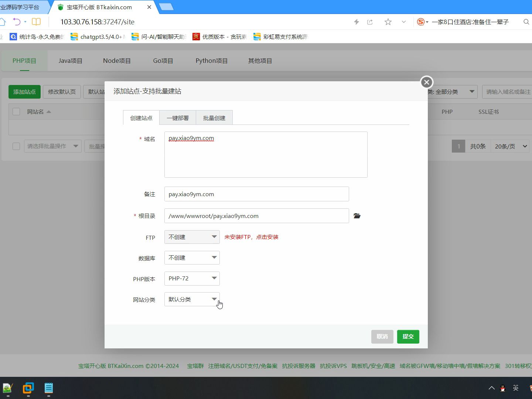Screen dimensions: 532x399
Task: Open the 跳板机/安全/高速 footer link
Action: 373,366
